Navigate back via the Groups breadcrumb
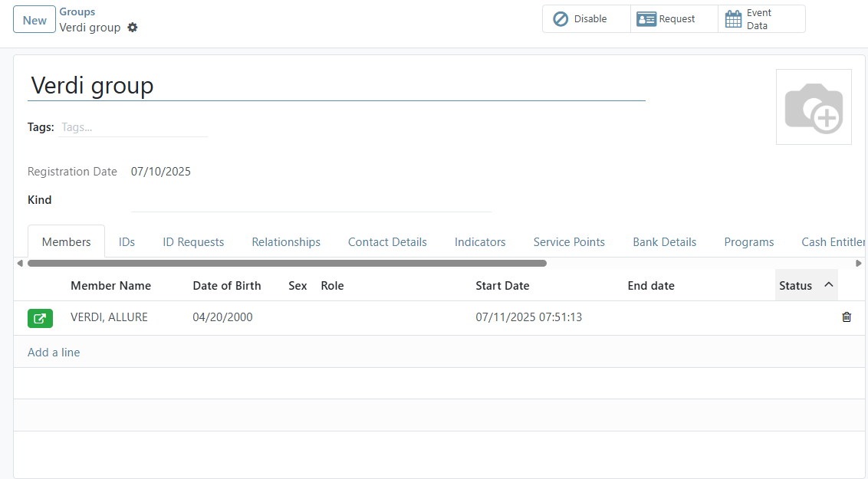Viewport: 868px width, 479px height. [x=77, y=11]
